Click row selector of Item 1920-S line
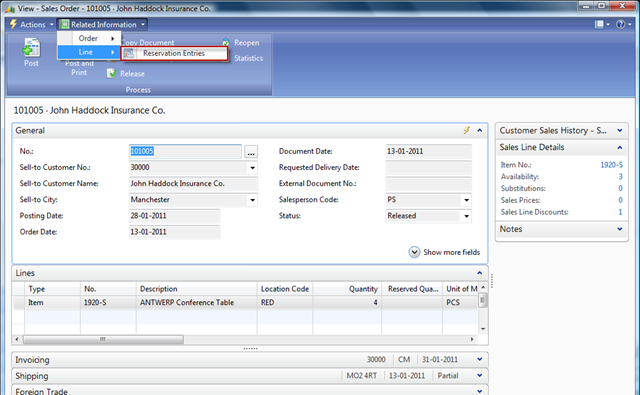The image size is (640, 395). pos(18,302)
